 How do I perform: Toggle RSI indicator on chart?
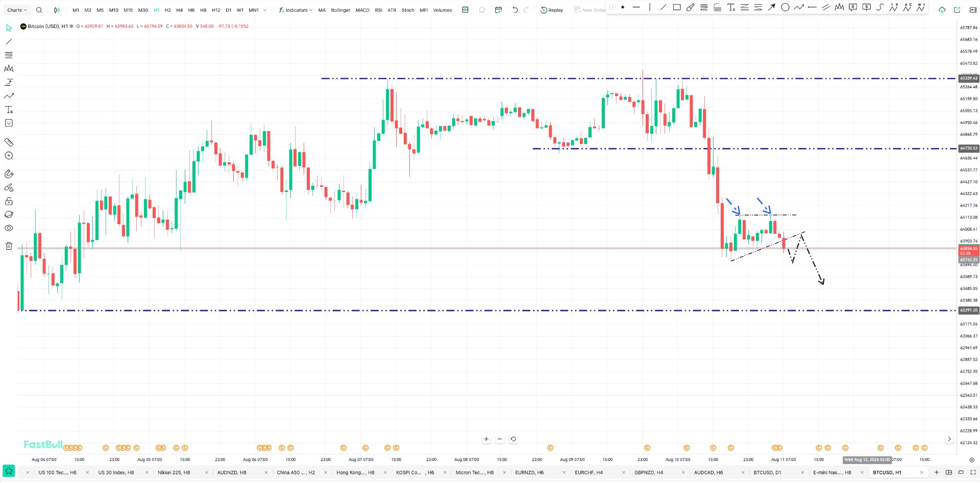(x=378, y=10)
